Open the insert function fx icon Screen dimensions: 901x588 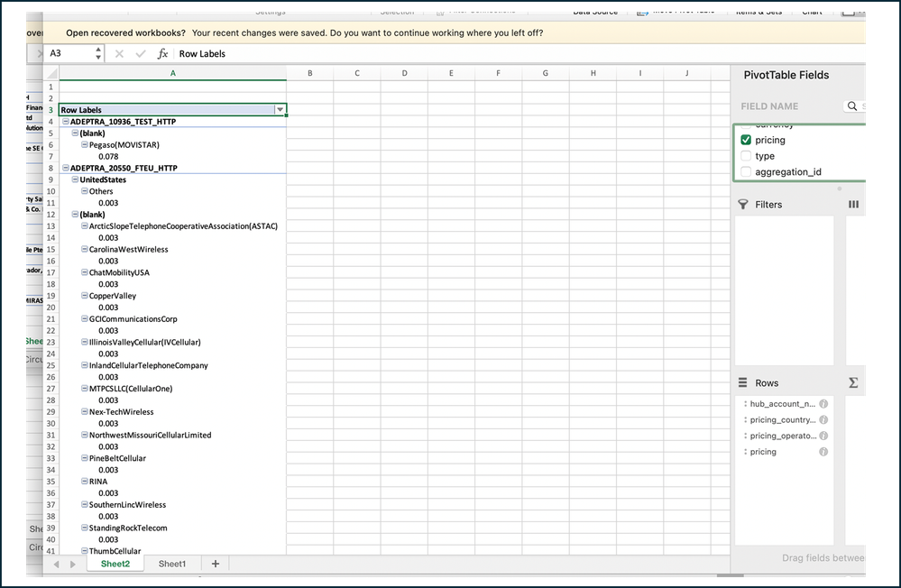[162, 53]
